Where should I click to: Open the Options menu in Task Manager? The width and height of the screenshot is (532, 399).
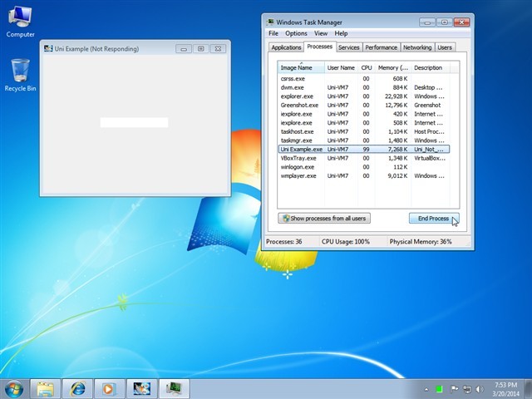296,33
